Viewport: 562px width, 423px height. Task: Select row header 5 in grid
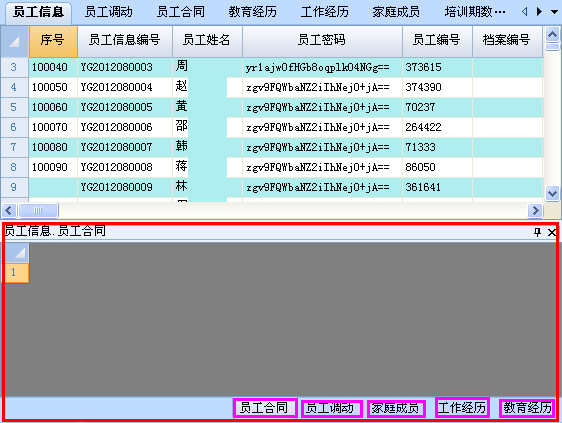click(x=14, y=107)
